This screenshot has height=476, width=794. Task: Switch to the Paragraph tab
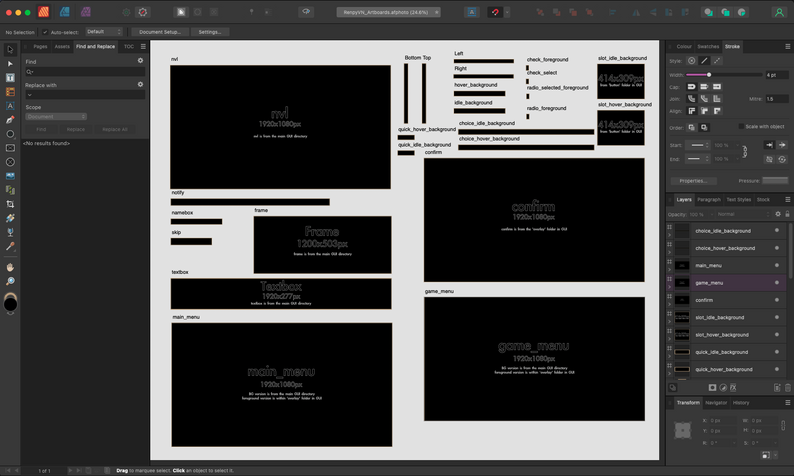coord(708,200)
